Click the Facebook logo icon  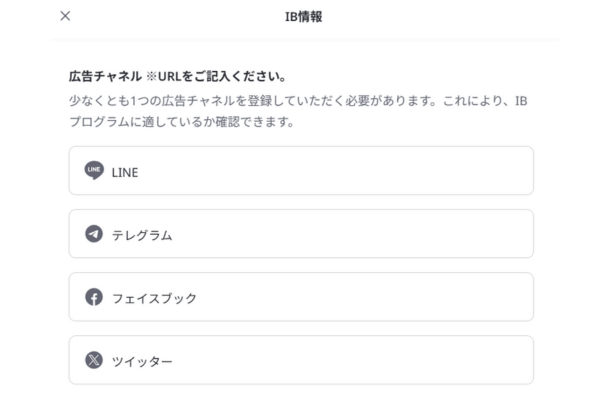(94, 297)
